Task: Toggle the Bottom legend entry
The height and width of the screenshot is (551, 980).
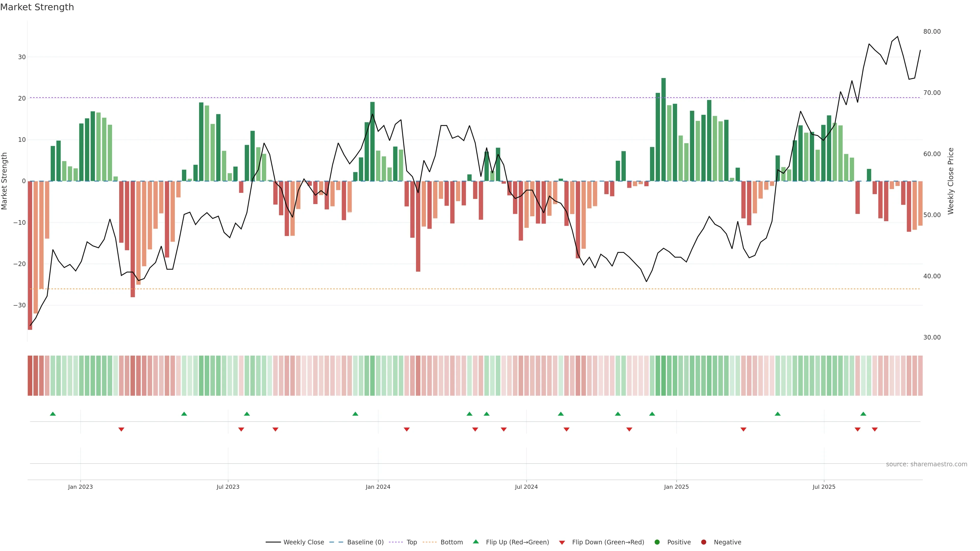Action: pos(451,542)
